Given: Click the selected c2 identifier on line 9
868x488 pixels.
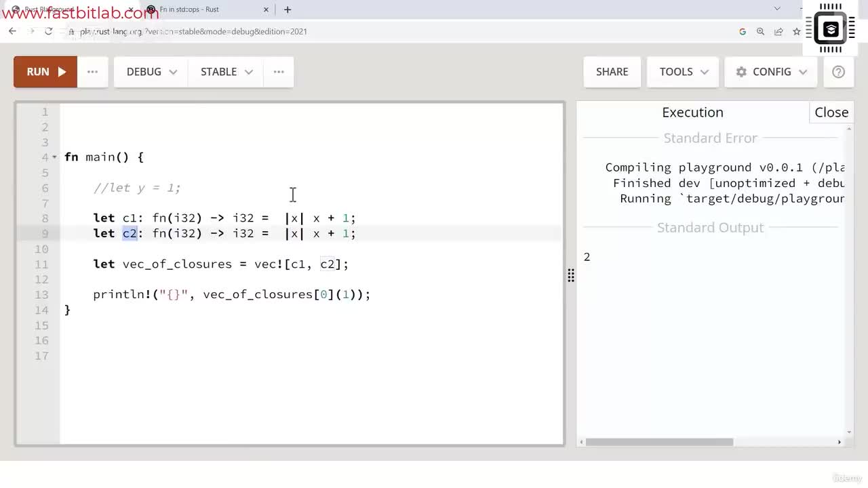Looking at the screenshot, I should coord(130,233).
